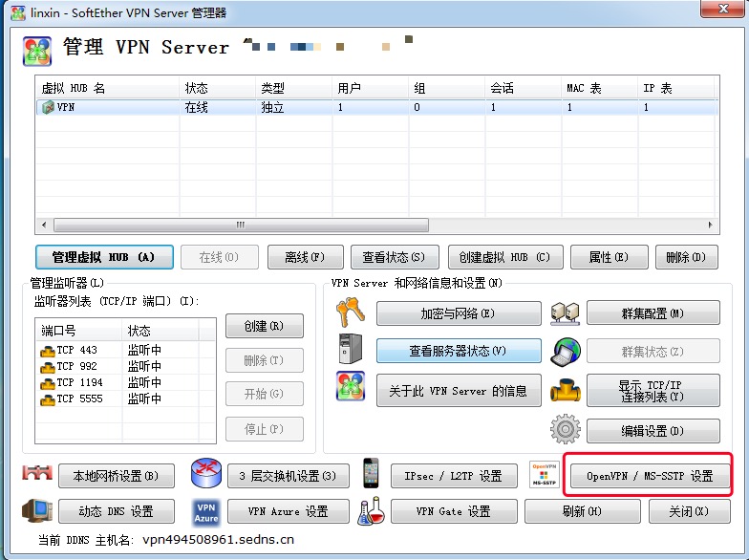Click the VPN Server logo icon in header

[x=36, y=52]
